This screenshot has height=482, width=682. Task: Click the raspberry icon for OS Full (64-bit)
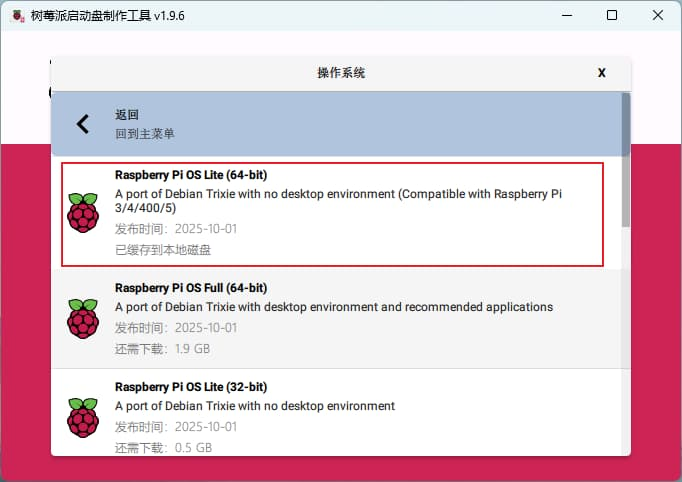[83, 318]
